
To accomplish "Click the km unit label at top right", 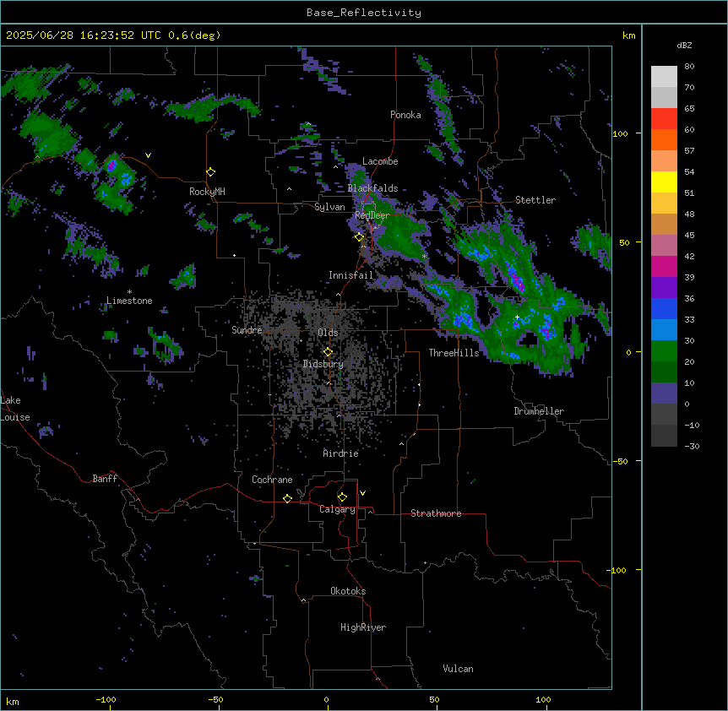I will click(x=628, y=35).
